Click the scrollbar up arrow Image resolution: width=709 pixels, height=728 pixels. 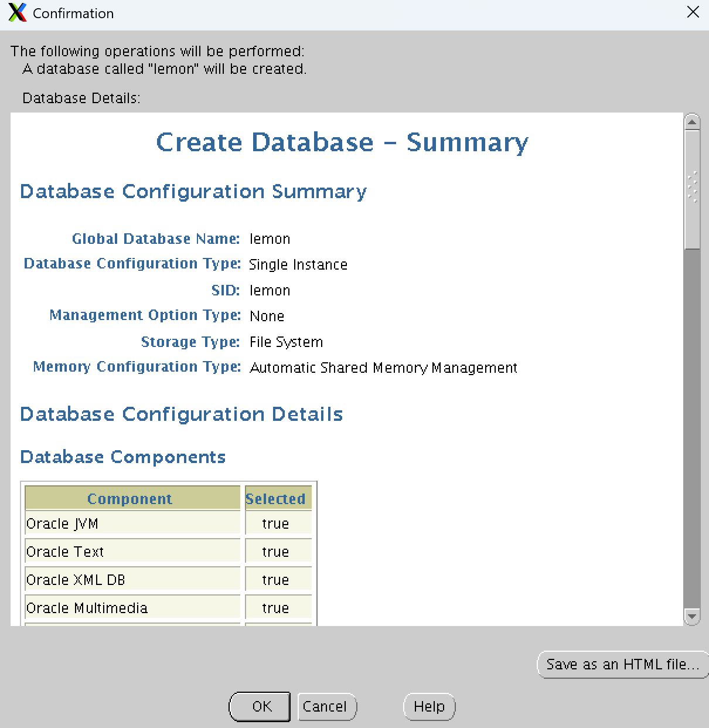[692, 122]
